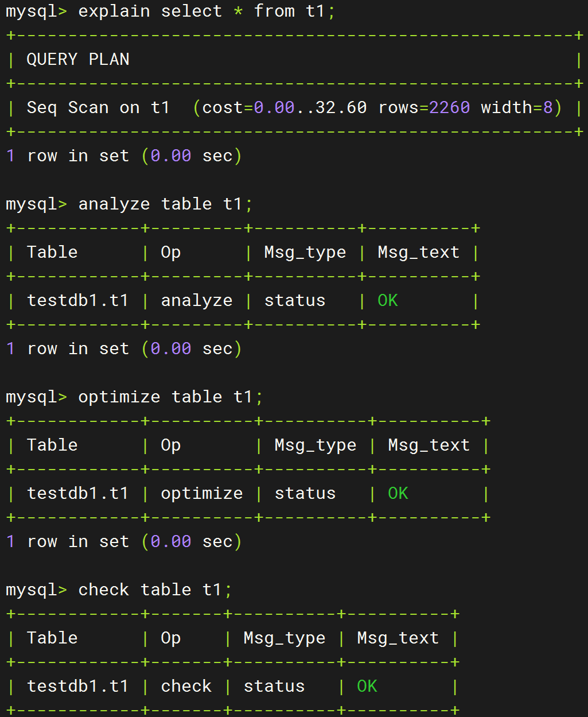The width and height of the screenshot is (588, 717).
Task: Click the first '1 row in set' line
Action: (x=124, y=156)
